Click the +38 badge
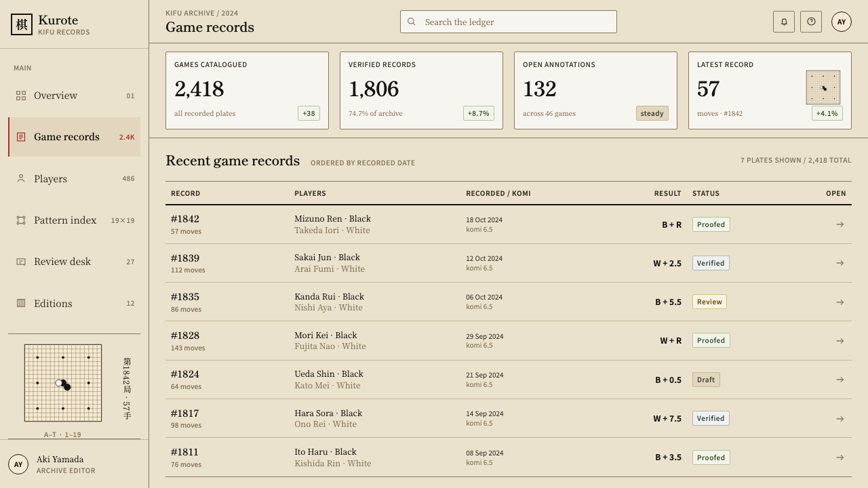868x488 pixels. pyautogui.click(x=309, y=113)
